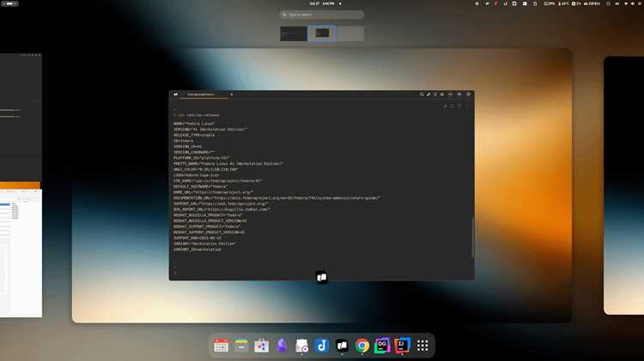Viewport: 644px width, 361px height.
Task: Click the terminal's app icon in header
Action: (x=175, y=94)
